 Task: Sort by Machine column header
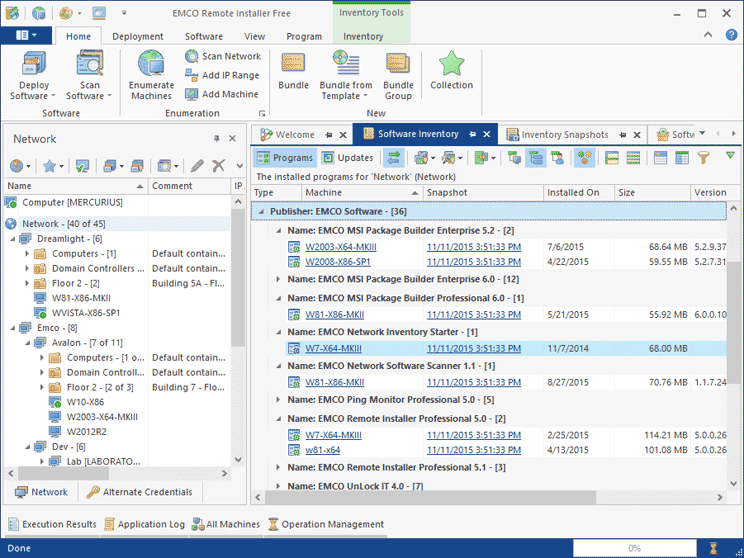tap(362, 193)
